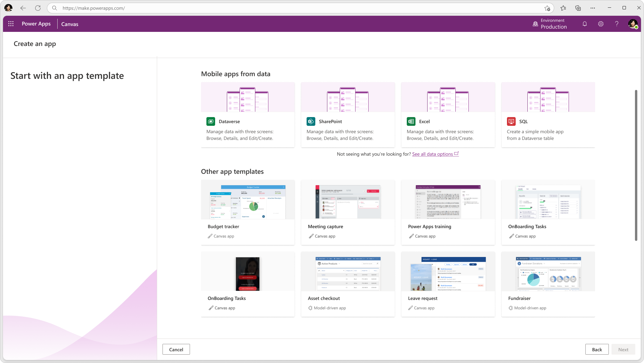Click the Back button
644x363 pixels.
point(597,349)
